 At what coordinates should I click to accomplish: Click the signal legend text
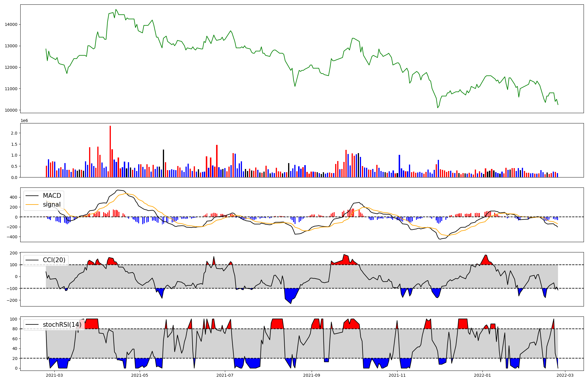[x=52, y=205]
